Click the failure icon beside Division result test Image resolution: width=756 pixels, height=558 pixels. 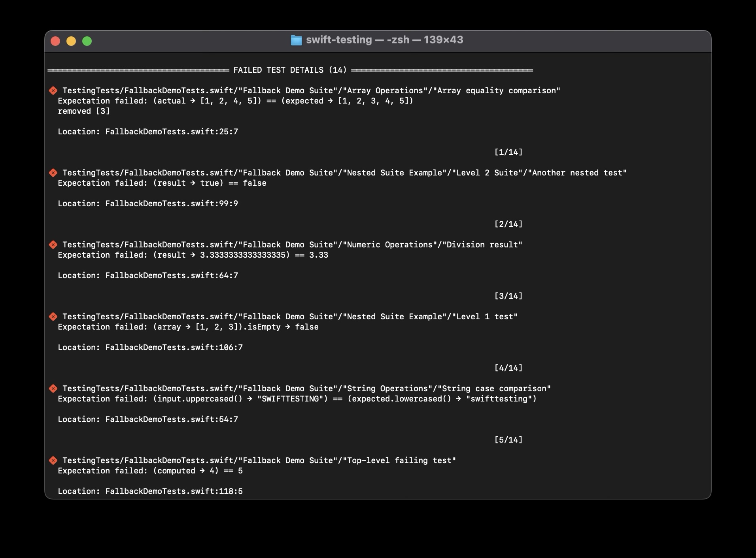53,245
